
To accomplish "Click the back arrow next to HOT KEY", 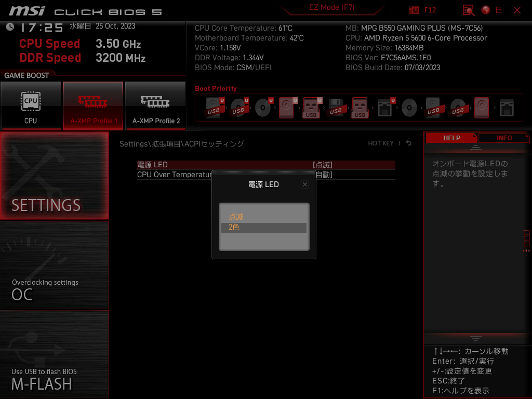I will (408, 143).
